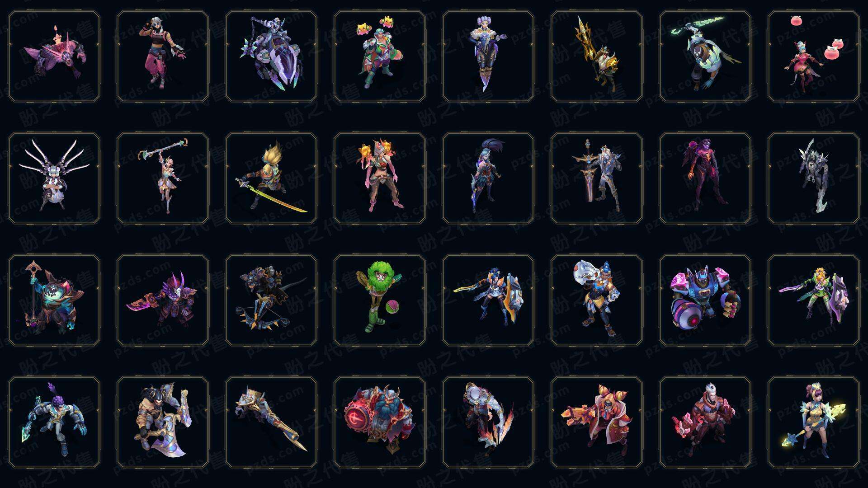Choose the purple-haired blue armored fighter
This screenshot has width=868, height=488.
(x=54, y=422)
